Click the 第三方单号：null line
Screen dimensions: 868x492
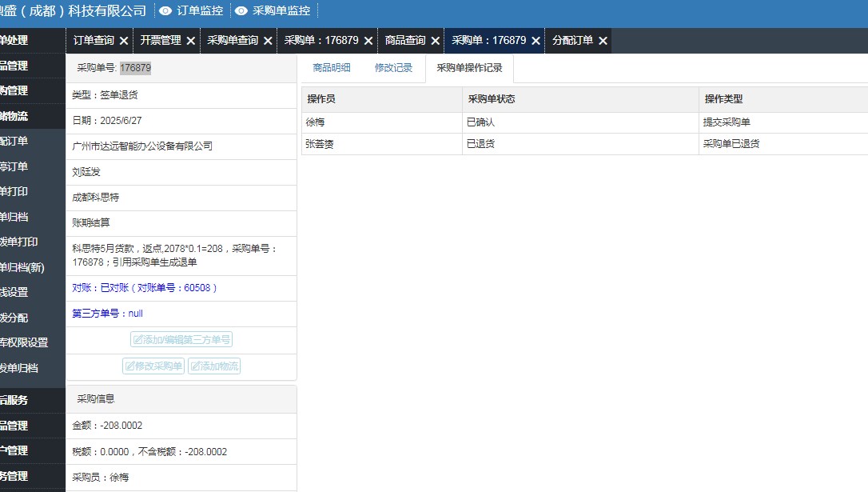[x=107, y=314]
